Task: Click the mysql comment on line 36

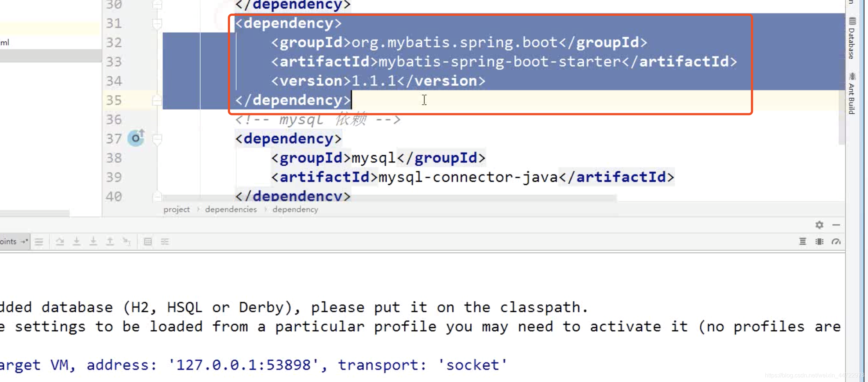Action: point(318,120)
